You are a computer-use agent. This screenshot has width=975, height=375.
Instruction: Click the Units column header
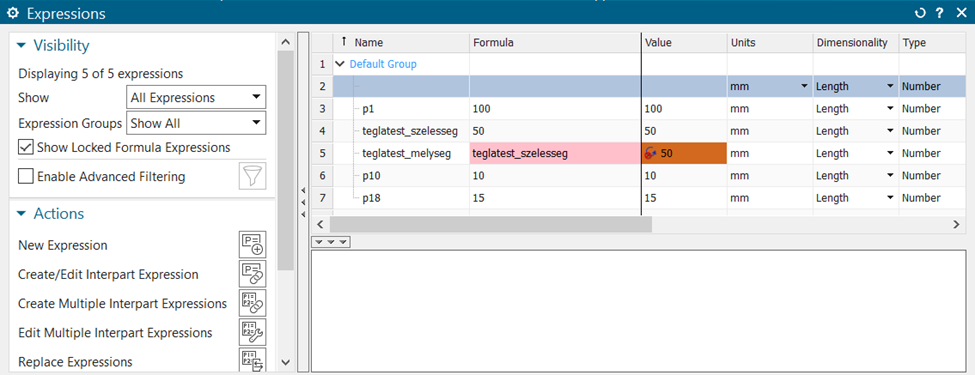coord(770,43)
